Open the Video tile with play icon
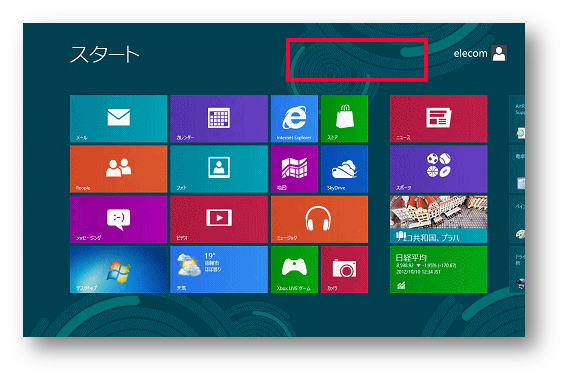 [219, 219]
